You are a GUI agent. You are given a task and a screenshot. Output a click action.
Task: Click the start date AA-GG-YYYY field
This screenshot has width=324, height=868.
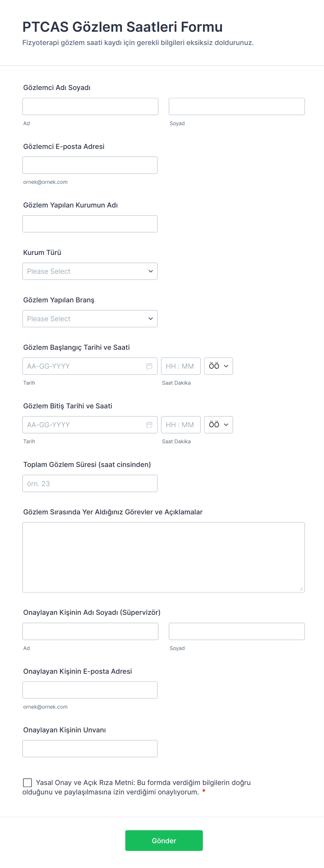click(84, 366)
